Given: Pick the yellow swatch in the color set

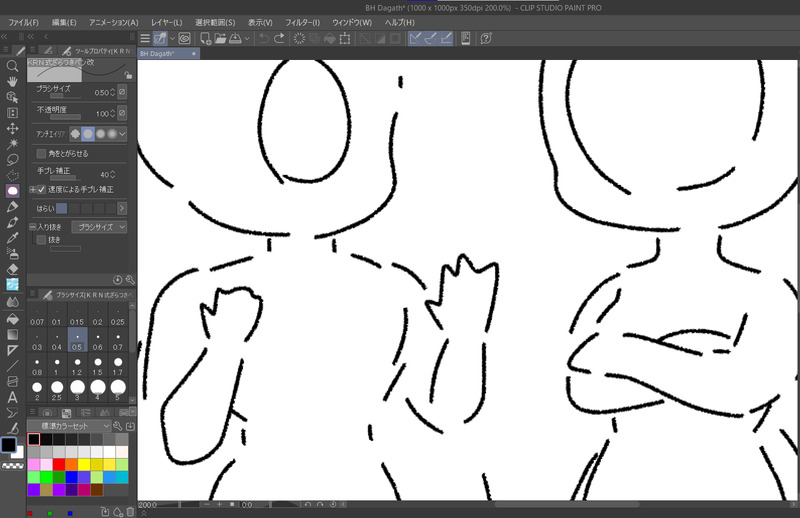Looking at the screenshot, I should pos(84,464).
